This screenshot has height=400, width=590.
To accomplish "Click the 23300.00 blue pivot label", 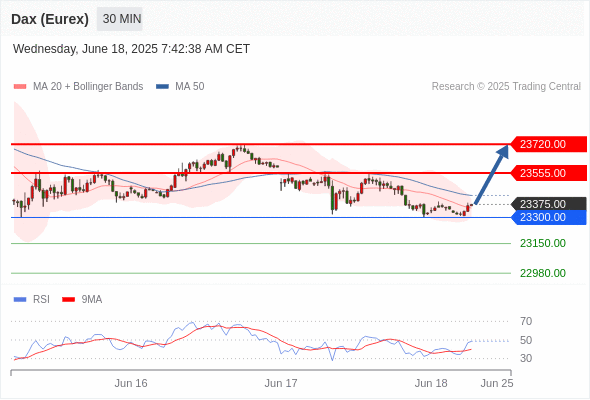I will coord(548,217).
